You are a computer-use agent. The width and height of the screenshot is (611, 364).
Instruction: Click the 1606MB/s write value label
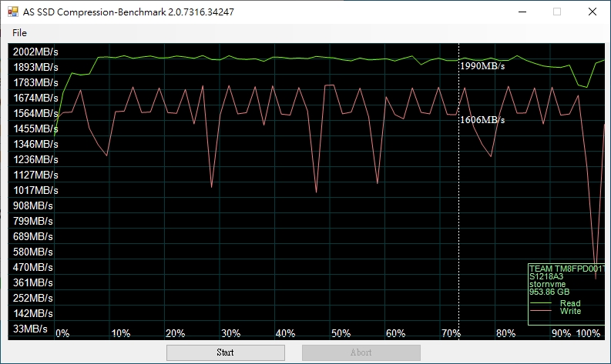pyautogui.click(x=482, y=120)
